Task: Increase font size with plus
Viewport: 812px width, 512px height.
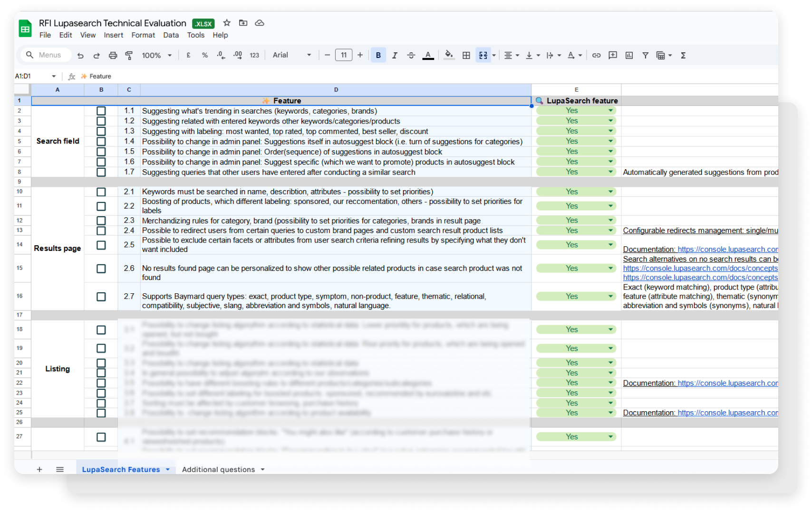Action: pos(360,55)
